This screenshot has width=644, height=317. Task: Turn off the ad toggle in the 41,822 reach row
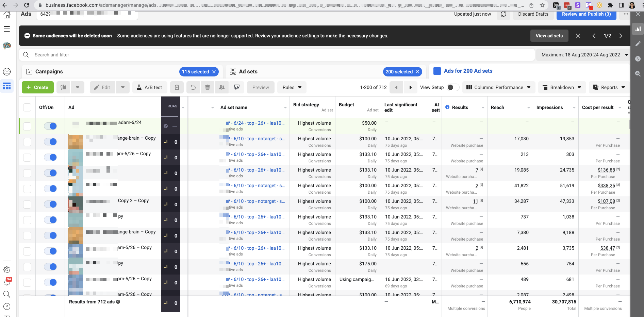[50, 189]
